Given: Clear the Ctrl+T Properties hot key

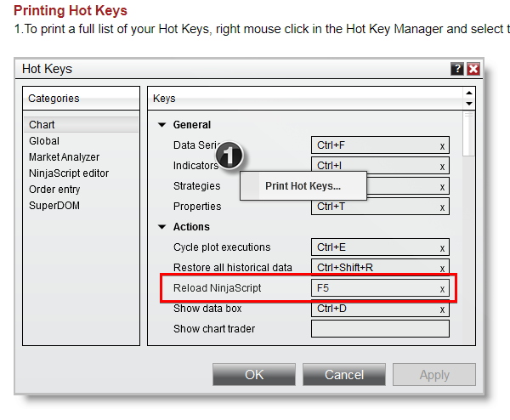Looking at the screenshot, I should click(x=442, y=207).
